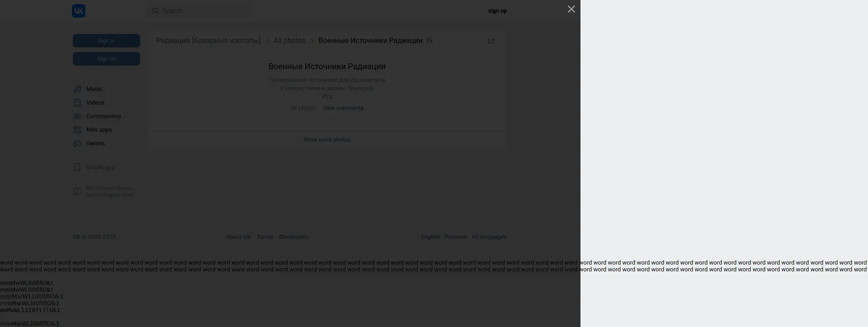
Task: Open All languages selector
Action: [x=489, y=237]
